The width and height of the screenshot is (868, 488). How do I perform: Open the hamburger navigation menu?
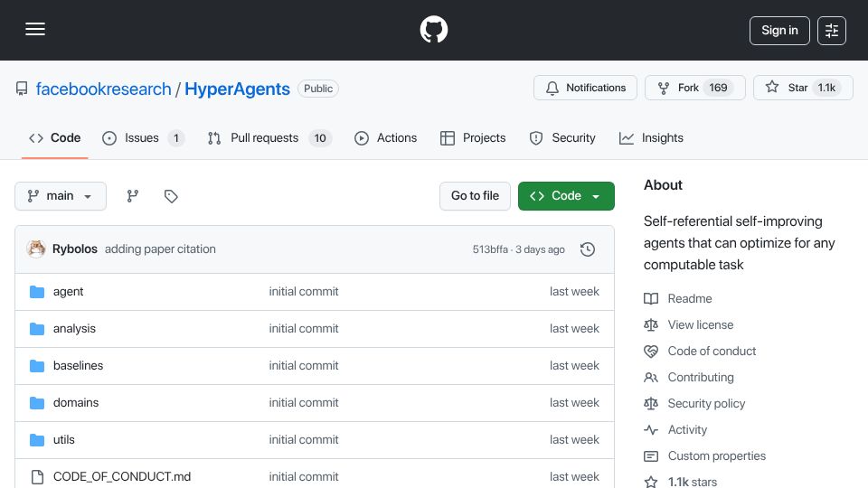tap(35, 29)
